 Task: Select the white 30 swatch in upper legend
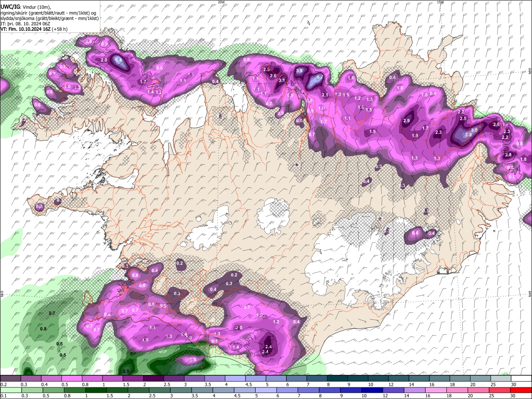pyautogui.click(x=521, y=379)
